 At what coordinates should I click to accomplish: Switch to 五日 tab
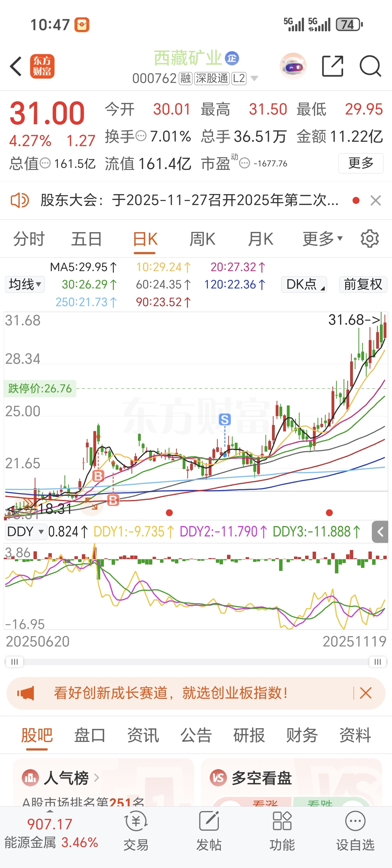(x=86, y=239)
